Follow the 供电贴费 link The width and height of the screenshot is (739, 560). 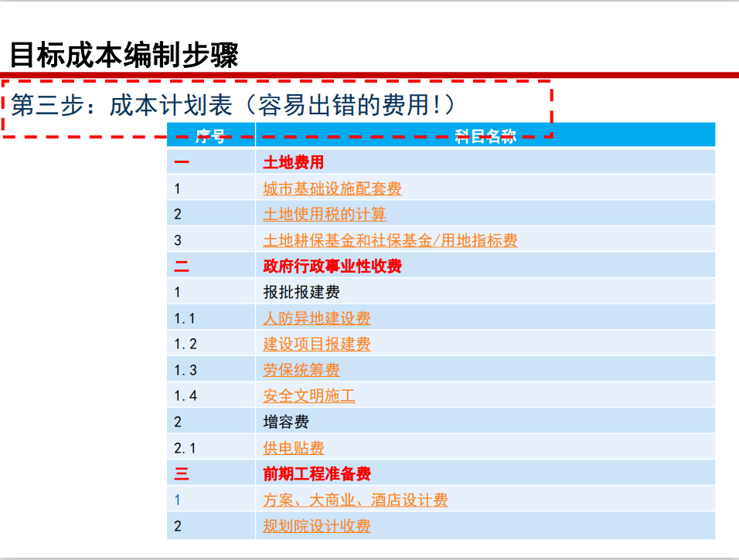pos(293,448)
